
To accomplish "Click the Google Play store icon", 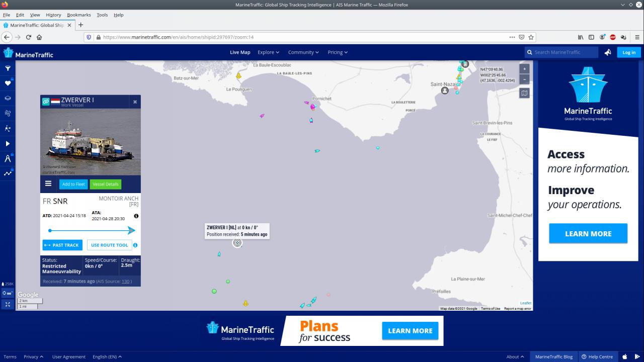I will coord(637,356).
